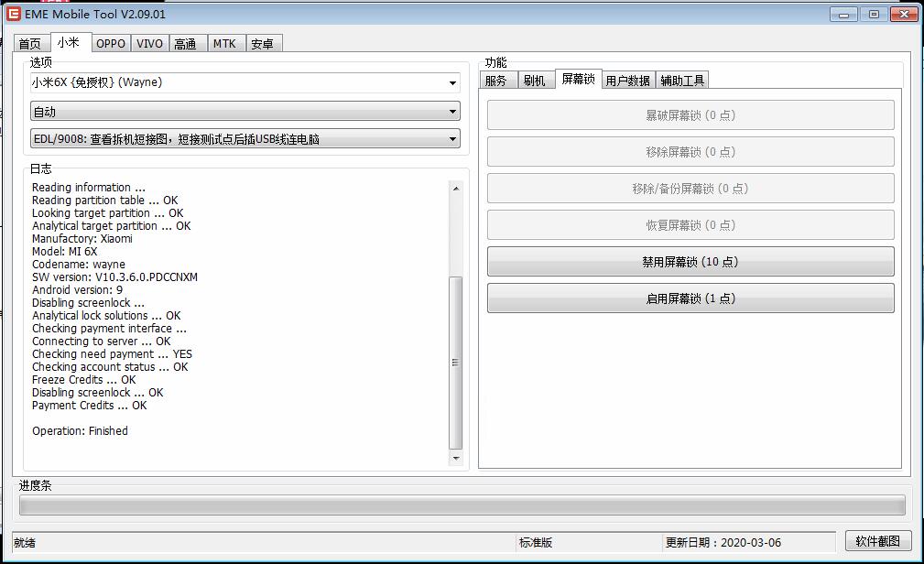Click the EME Mobile Tool app icon
The height and width of the screenshot is (564, 924).
click(x=13, y=14)
